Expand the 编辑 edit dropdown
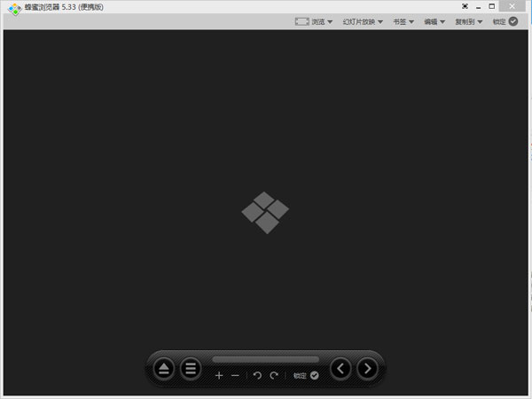 [434, 21]
